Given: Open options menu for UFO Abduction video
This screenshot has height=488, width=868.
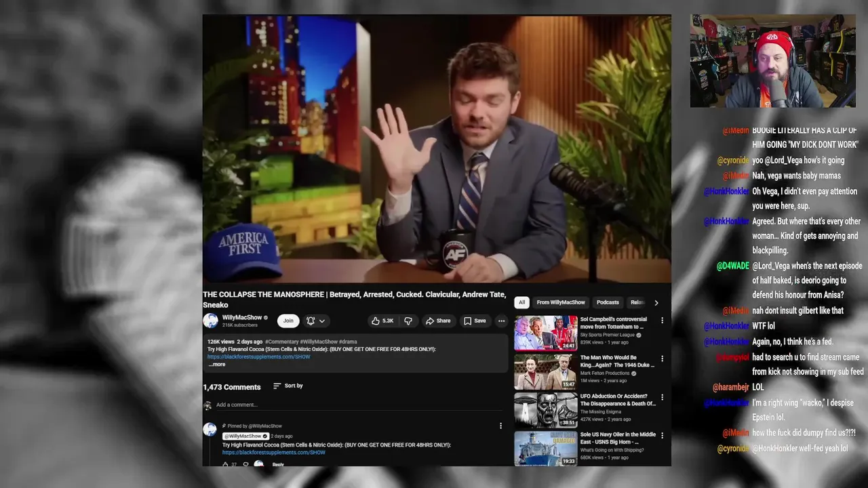Looking at the screenshot, I should coord(662,397).
